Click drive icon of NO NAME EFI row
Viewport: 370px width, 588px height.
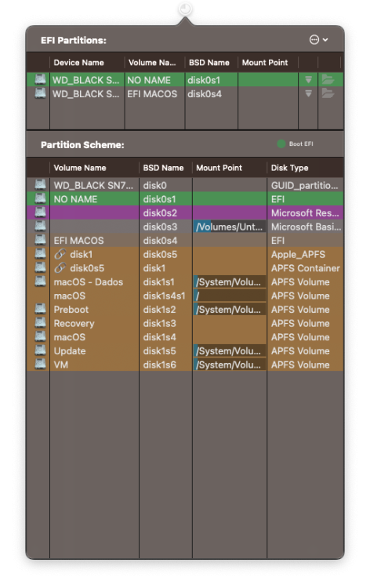40,79
